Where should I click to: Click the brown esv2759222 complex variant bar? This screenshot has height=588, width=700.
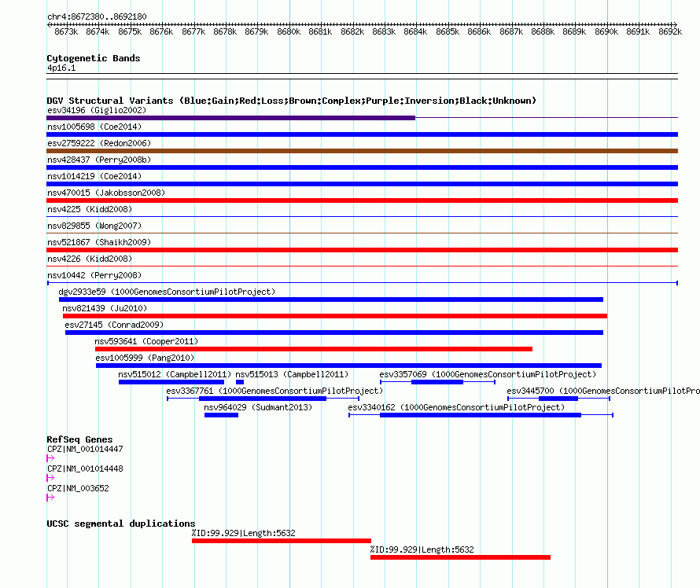tap(362, 151)
